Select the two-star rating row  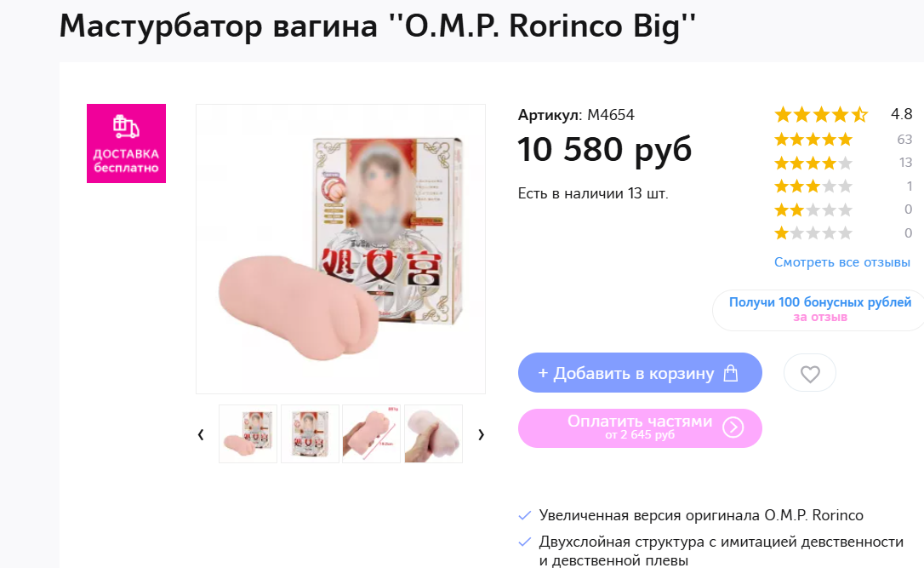(842, 209)
